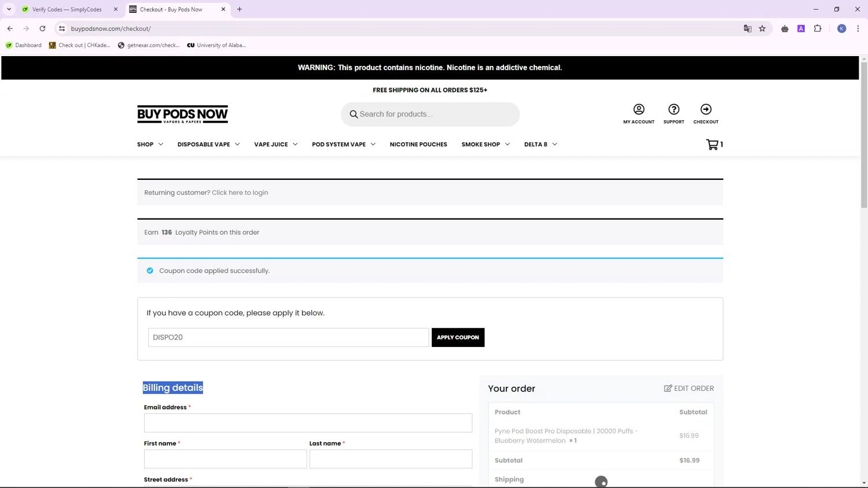868x488 pixels.
Task: Close the Verify Codes SimplyCodes tab
Action: 116,9
